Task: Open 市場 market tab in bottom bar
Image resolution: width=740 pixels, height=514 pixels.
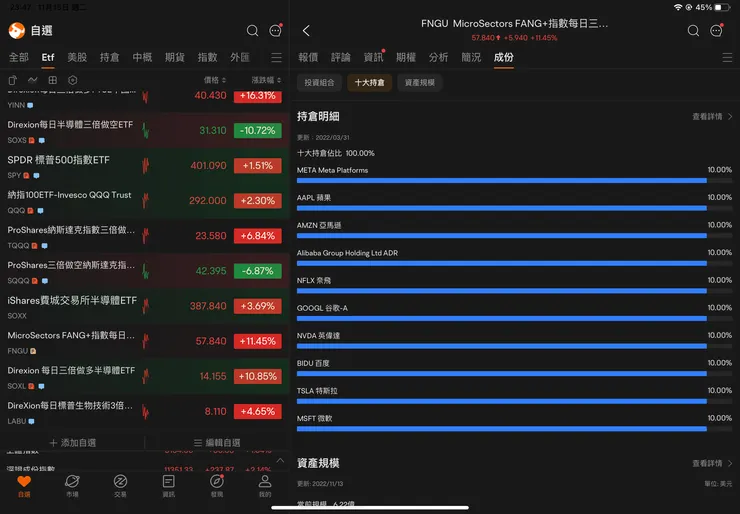Action: coord(72,486)
